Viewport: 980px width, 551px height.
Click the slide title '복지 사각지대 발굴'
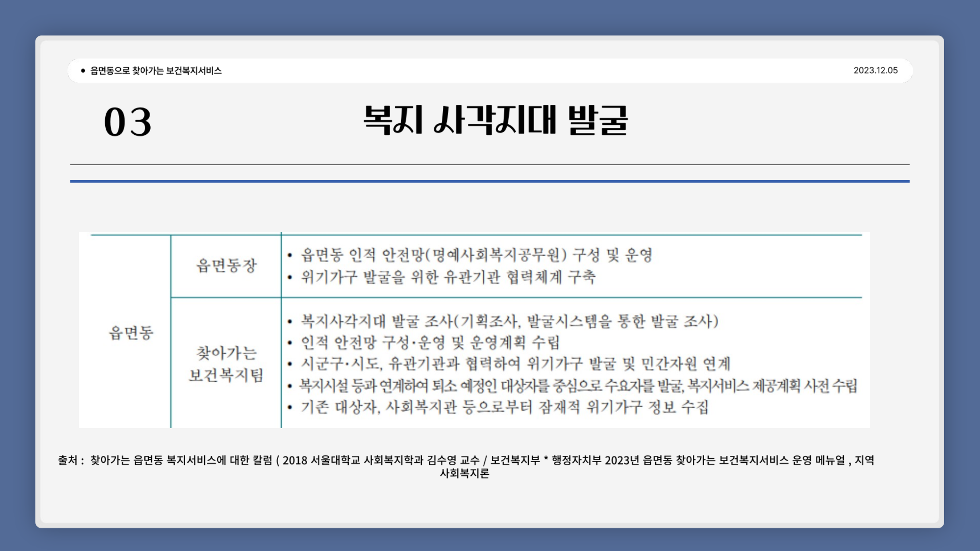click(x=495, y=120)
